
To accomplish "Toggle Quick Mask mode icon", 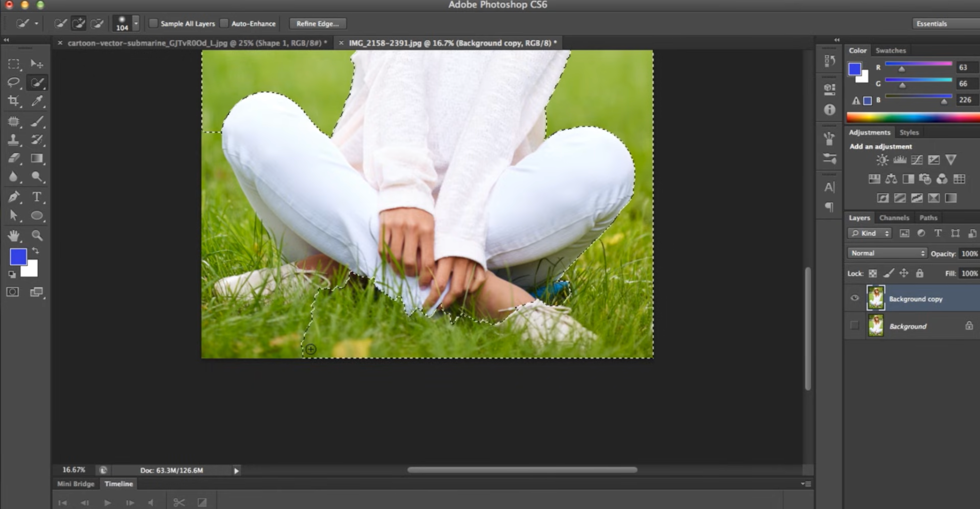I will click(x=13, y=292).
